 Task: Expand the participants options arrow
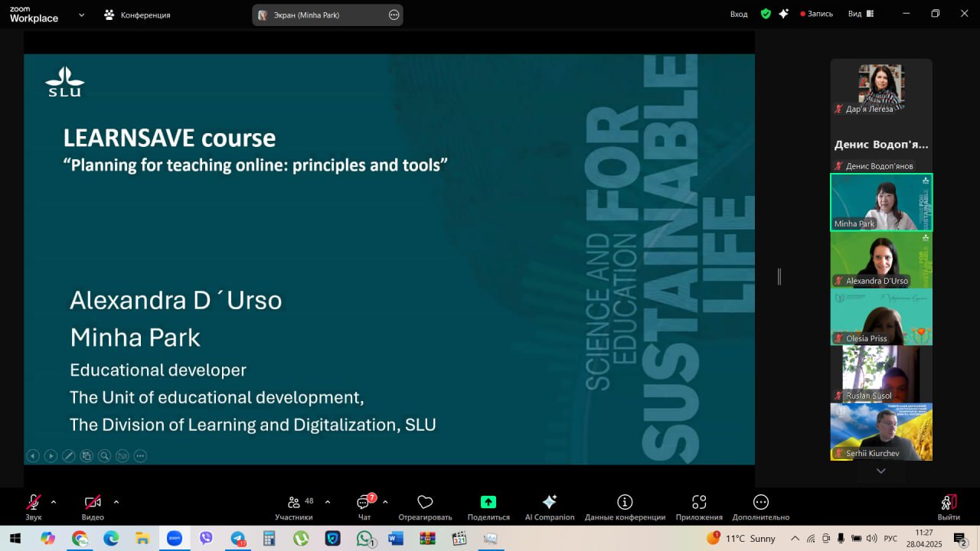(x=328, y=502)
